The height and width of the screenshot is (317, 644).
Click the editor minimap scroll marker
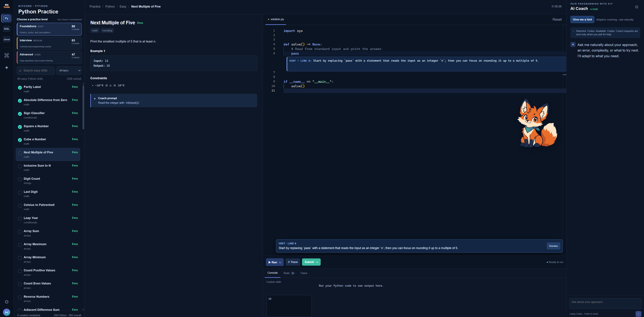[x=564, y=75]
